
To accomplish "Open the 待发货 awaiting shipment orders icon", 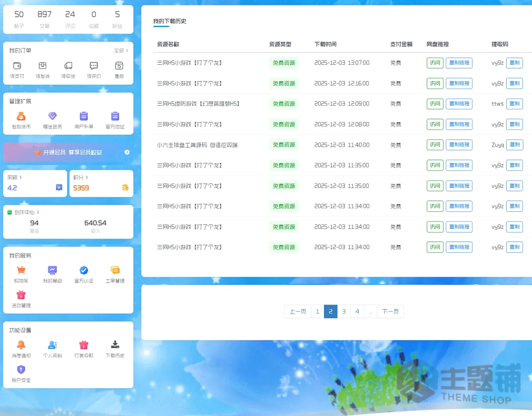I will [43, 66].
